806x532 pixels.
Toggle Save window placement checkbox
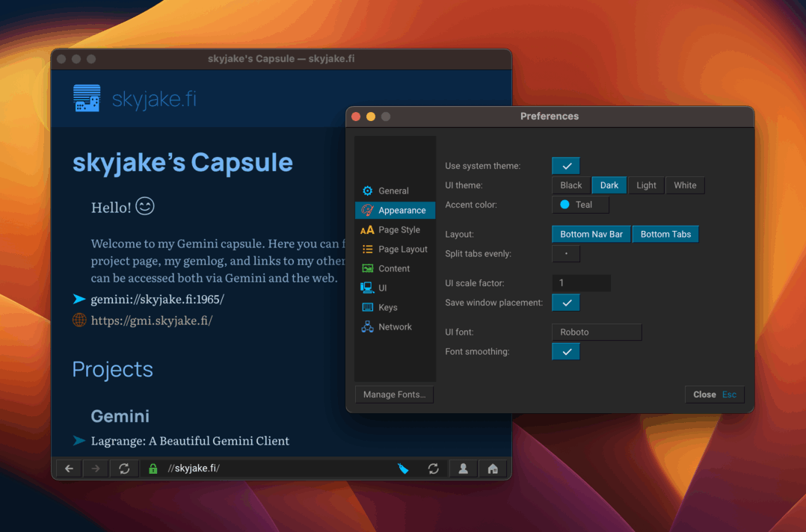(566, 303)
